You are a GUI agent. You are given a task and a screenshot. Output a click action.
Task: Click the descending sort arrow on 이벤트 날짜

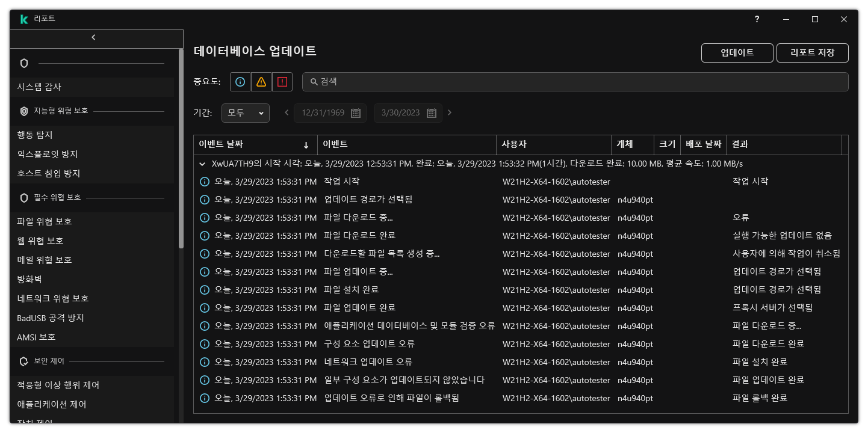tap(306, 145)
